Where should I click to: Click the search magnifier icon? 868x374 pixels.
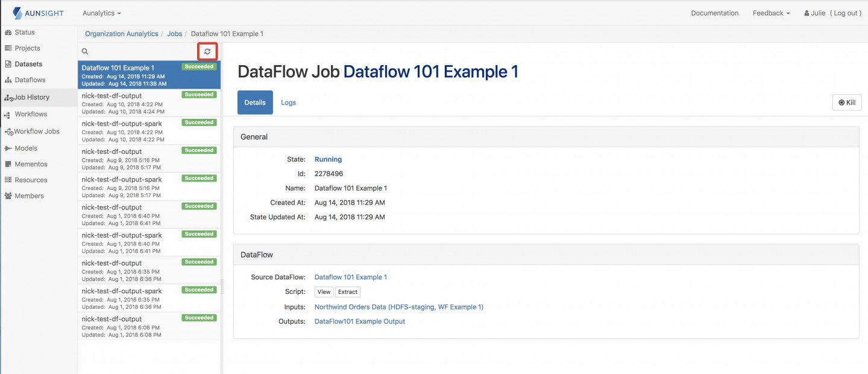(x=85, y=52)
